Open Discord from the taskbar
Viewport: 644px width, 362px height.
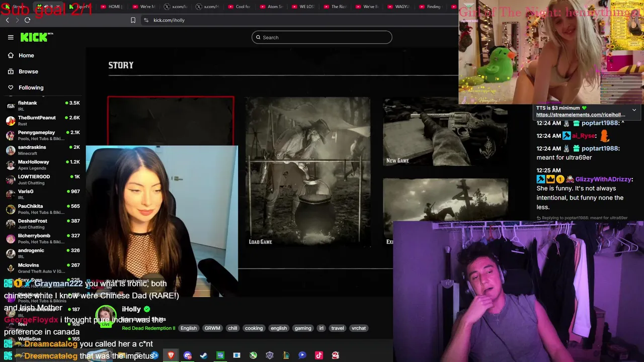pos(188,355)
